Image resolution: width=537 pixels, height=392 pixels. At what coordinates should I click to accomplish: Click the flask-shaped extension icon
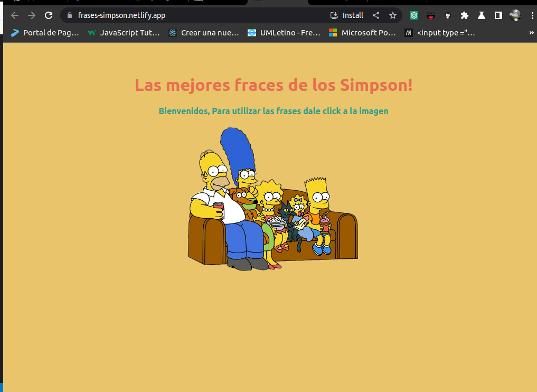[x=481, y=15]
